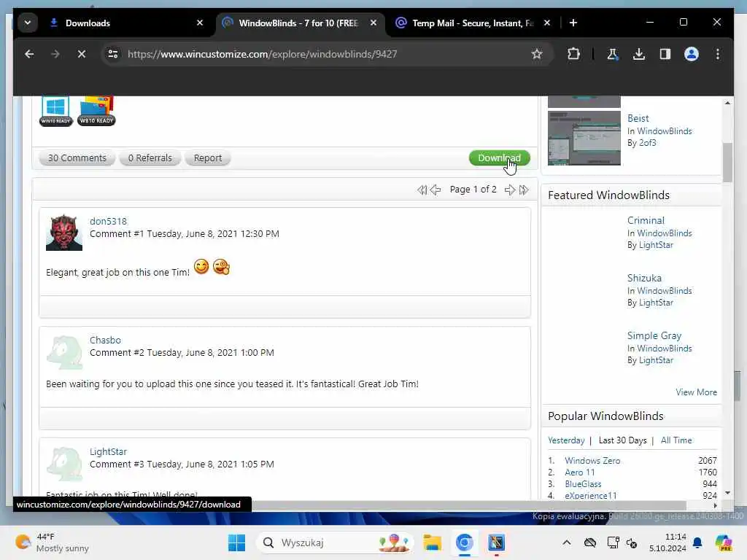Open the tab search dropdown chevron
The width and height of the screenshot is (747, 560).
(28, 23)
